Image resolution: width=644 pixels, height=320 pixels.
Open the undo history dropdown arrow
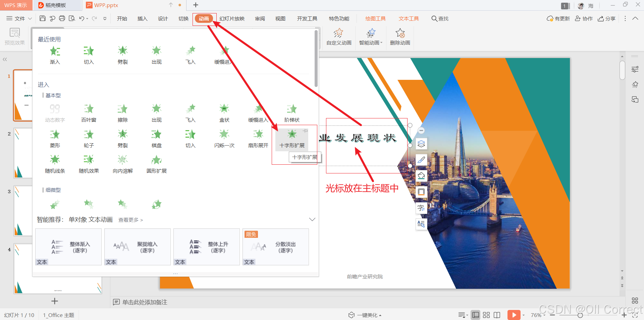pos(87,19)
